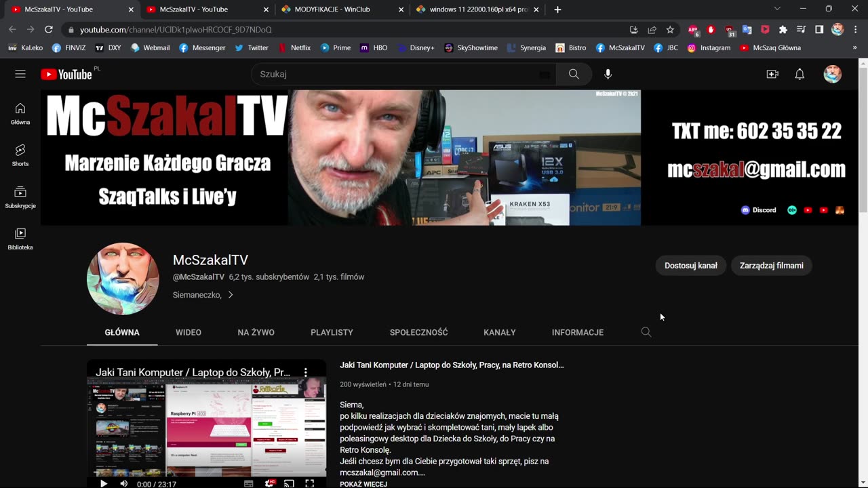
Task: Open the notifications bell
Action: point(800,74)
